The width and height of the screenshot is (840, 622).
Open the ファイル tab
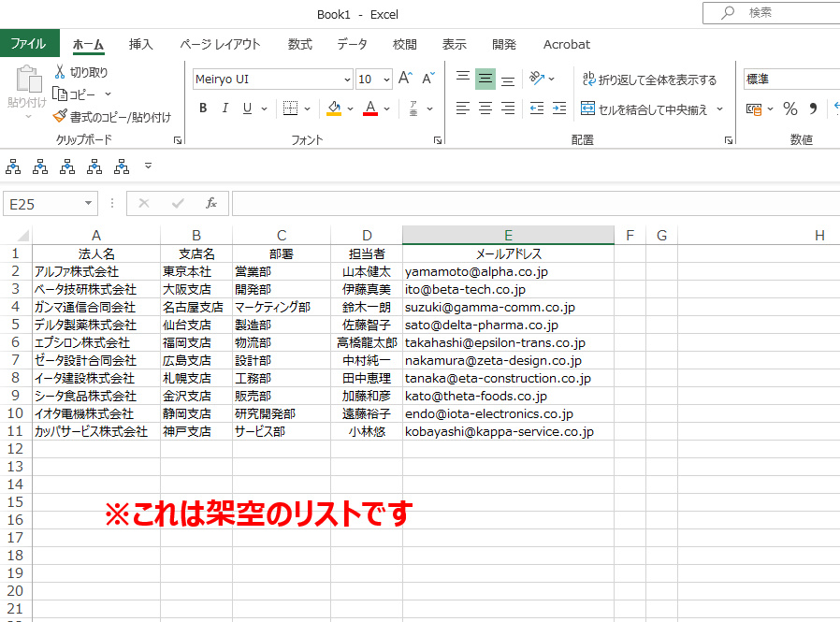pos(29,43)
